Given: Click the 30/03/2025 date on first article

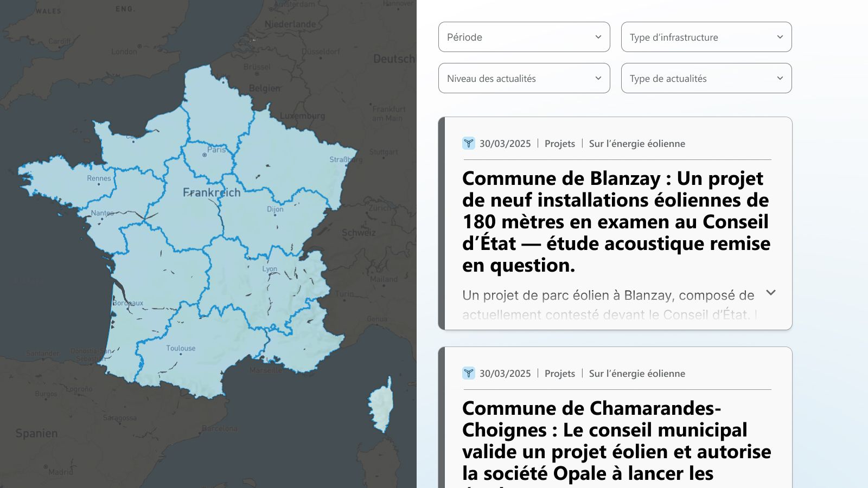Looking at the screenshot, I should click(x=505, y=144).
